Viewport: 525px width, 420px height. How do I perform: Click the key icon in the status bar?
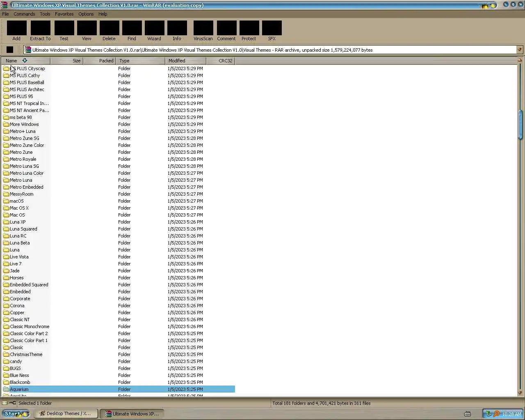pyautogui.click(x=13, y=403)
